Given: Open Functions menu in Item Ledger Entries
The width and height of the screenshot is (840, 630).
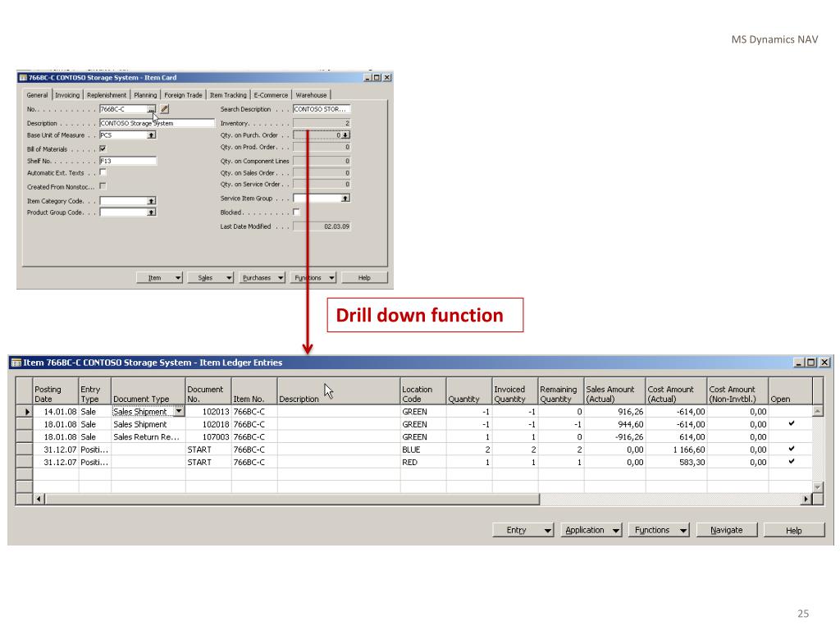Looking at the screenshot, I should click(659, 530).
